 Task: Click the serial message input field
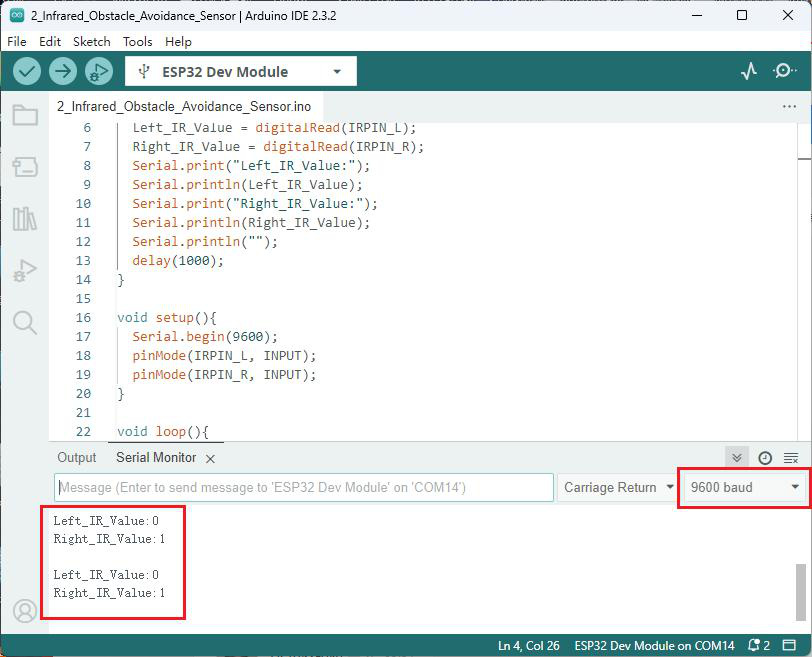click(304, 488)
